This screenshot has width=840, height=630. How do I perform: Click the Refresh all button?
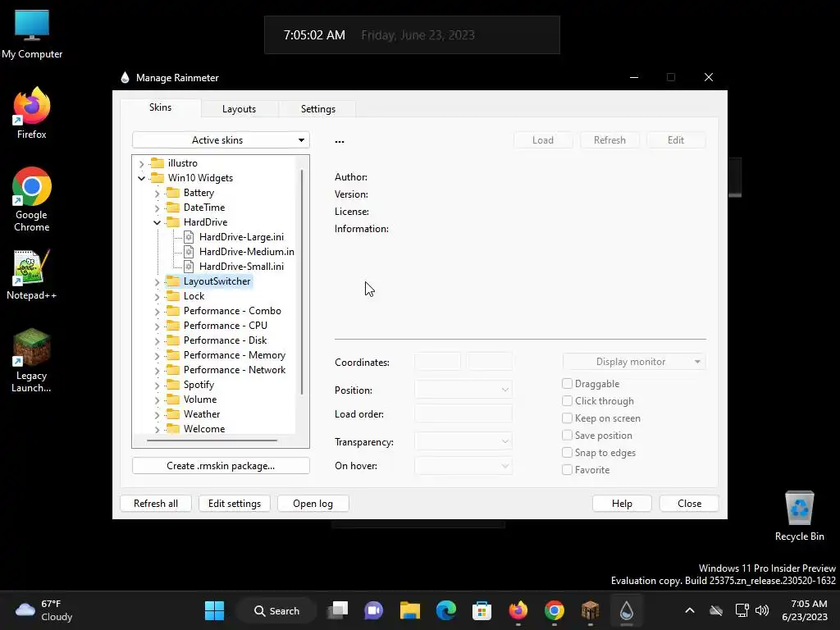pos(155,504)
